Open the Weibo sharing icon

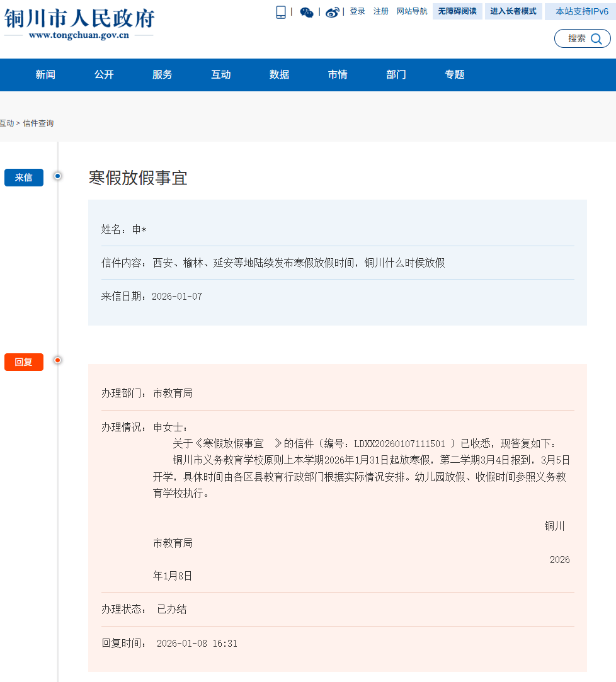point(332,11)
